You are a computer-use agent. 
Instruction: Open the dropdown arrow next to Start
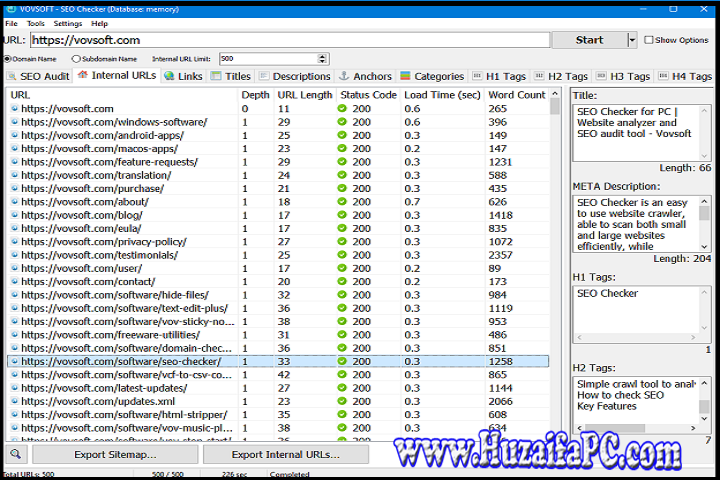point(632,40)
